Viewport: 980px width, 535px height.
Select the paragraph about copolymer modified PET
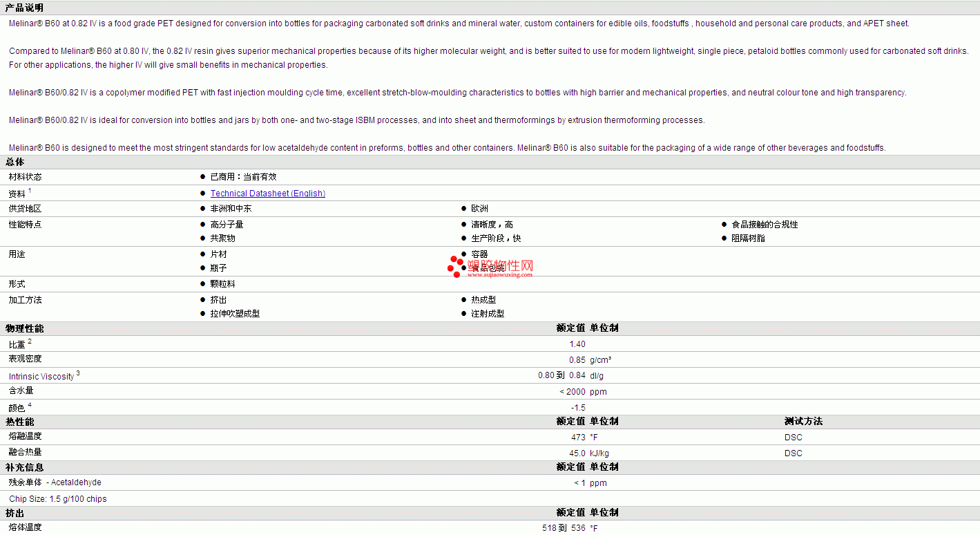(x=458, y=93)
